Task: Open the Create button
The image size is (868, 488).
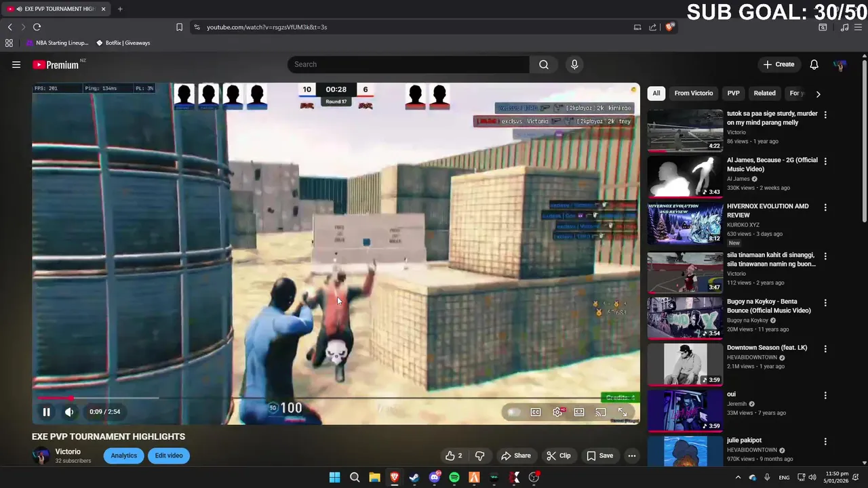Action: coord(778,64)
